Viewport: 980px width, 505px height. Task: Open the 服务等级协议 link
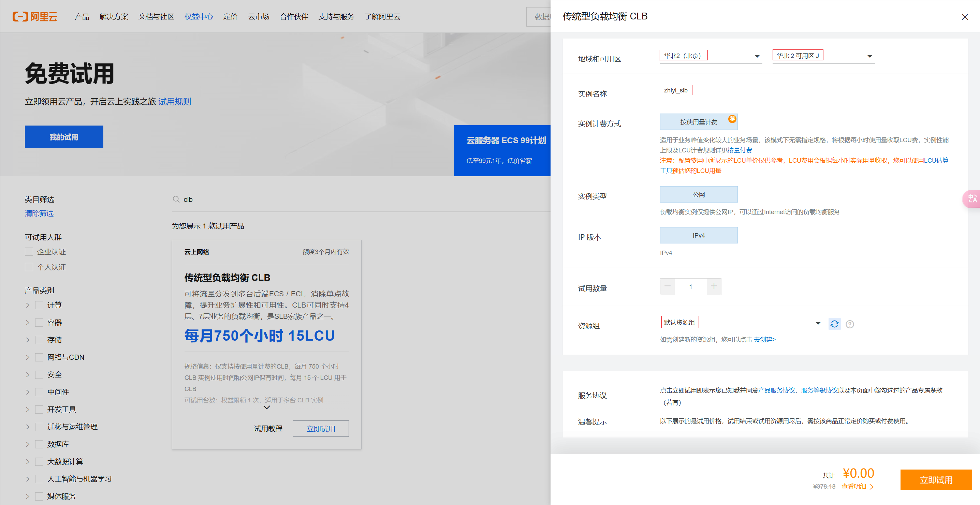pyautogui.click(x=819, y=390)
